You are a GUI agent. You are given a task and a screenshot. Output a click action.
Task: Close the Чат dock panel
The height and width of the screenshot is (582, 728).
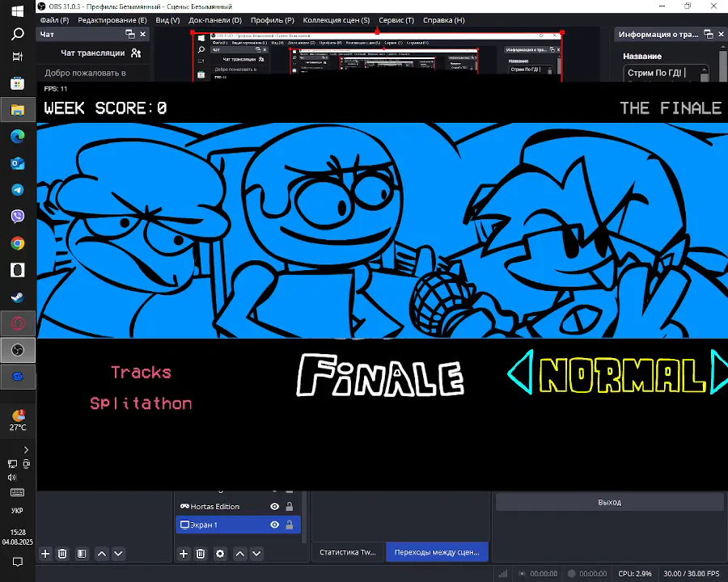[143, 34]
